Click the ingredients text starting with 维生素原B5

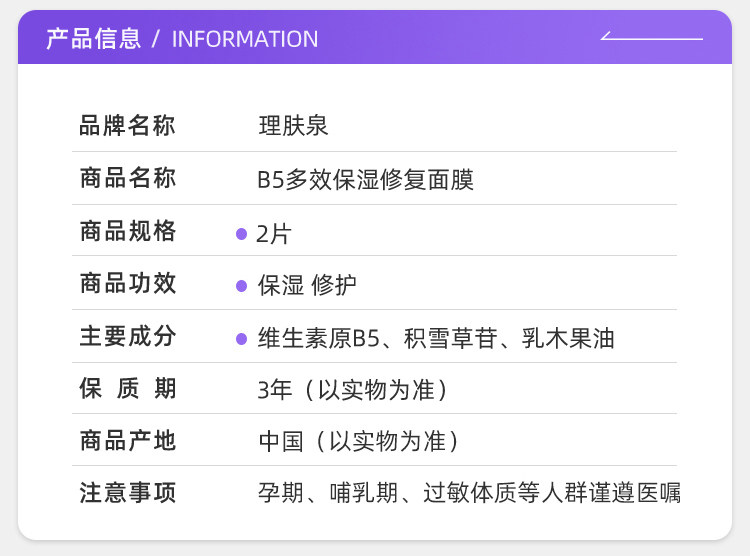point(435,339)
